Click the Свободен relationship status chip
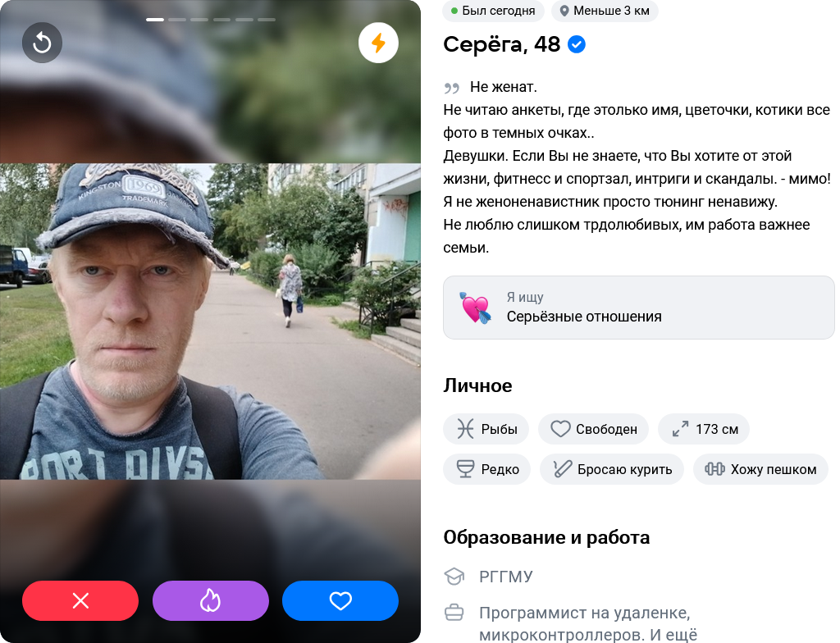 pos(594,429)
